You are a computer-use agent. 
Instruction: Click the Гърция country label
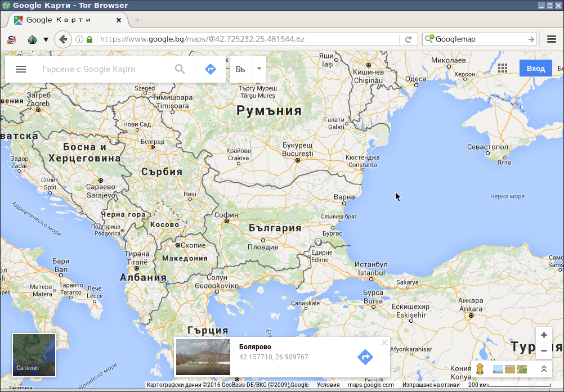208,330
